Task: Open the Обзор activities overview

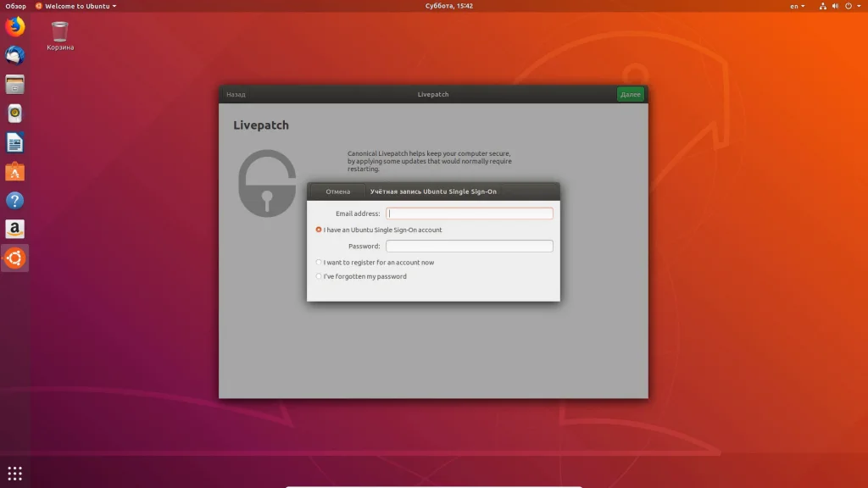Action: tap(15, 6)
